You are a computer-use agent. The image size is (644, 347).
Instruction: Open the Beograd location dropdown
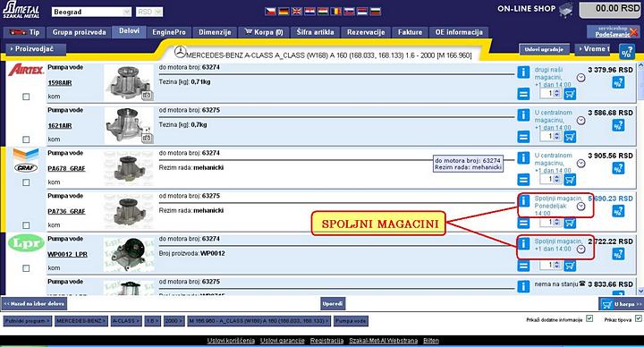(x=91, y=12)
